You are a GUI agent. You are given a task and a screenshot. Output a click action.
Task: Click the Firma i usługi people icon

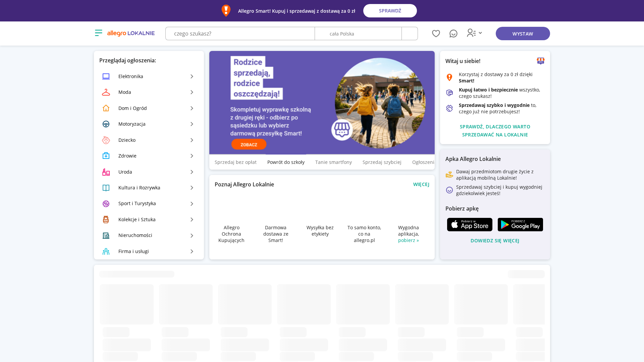pyautogui.click(x=106, y=251)
